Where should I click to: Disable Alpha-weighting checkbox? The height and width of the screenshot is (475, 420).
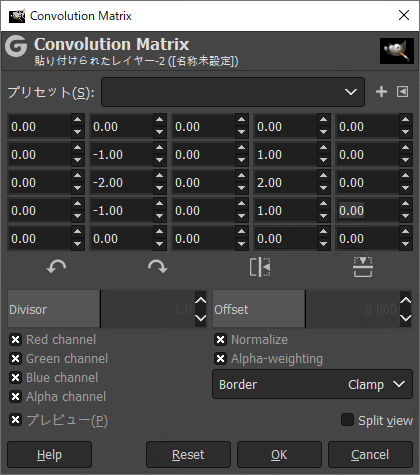220,359
